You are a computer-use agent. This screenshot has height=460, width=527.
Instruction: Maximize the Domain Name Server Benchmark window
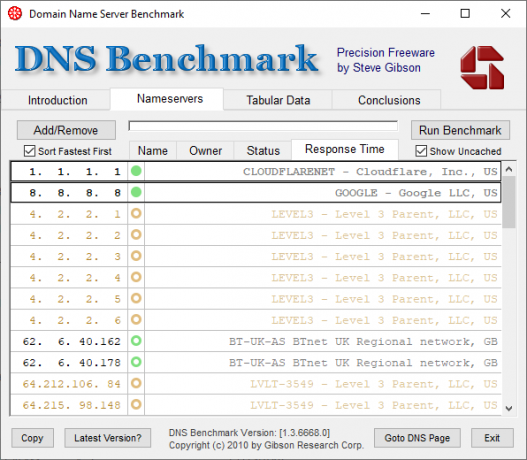pos(465,14)
